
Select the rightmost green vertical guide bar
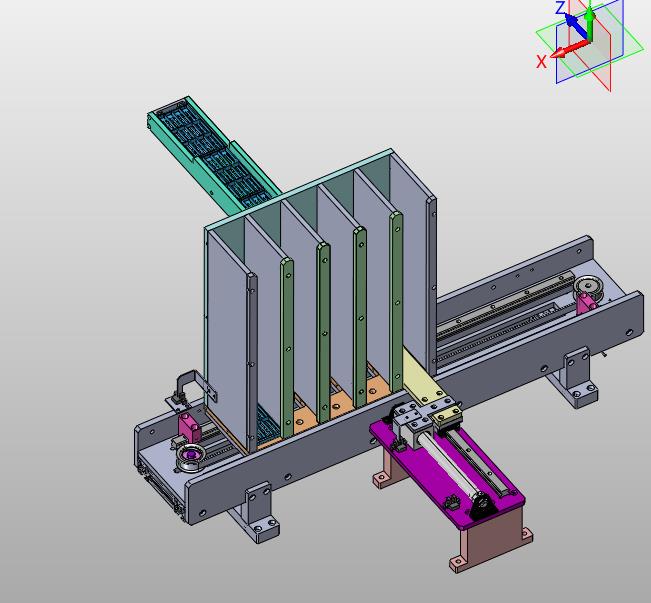[397, 302]
